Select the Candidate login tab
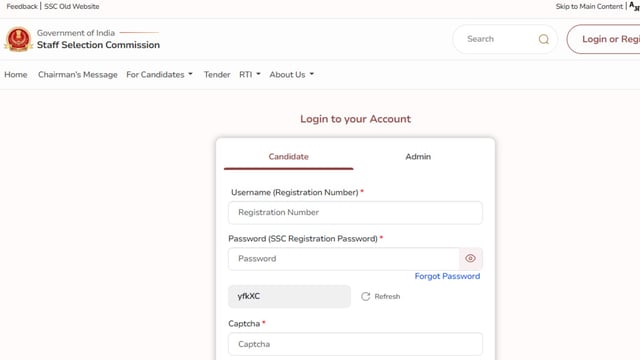 click(x=289, y=157)
